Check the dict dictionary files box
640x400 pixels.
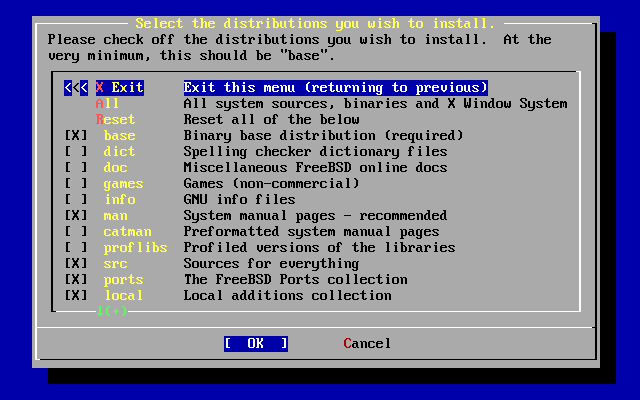(x=76, y=151)
